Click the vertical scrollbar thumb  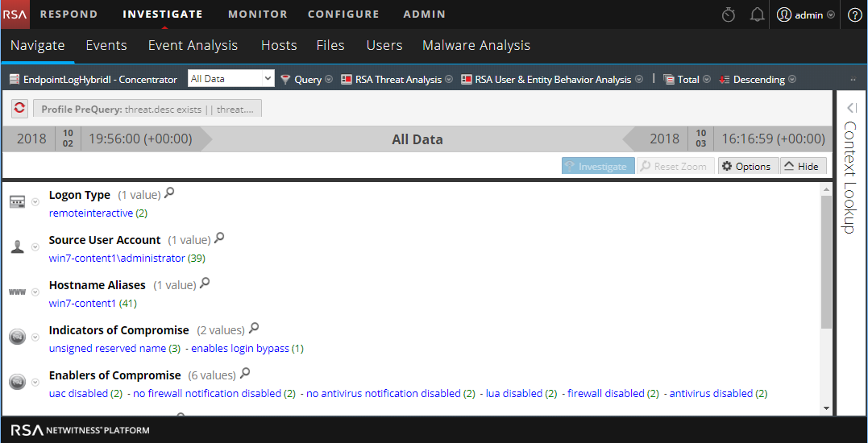[x=826, y=258]
